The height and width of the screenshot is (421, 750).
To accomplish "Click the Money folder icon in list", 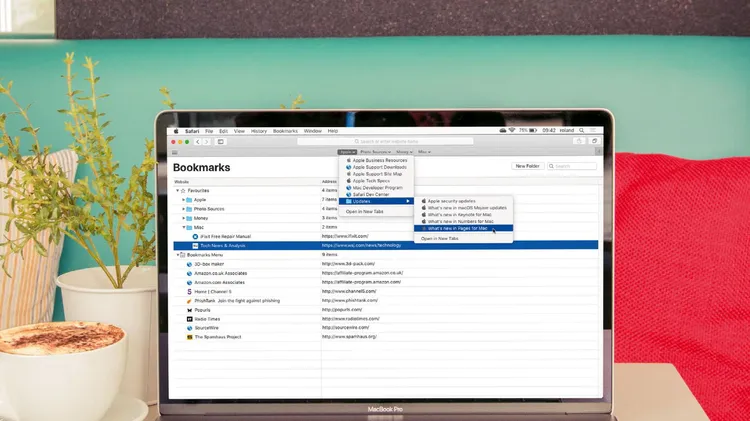I will (x=189, y=218).
